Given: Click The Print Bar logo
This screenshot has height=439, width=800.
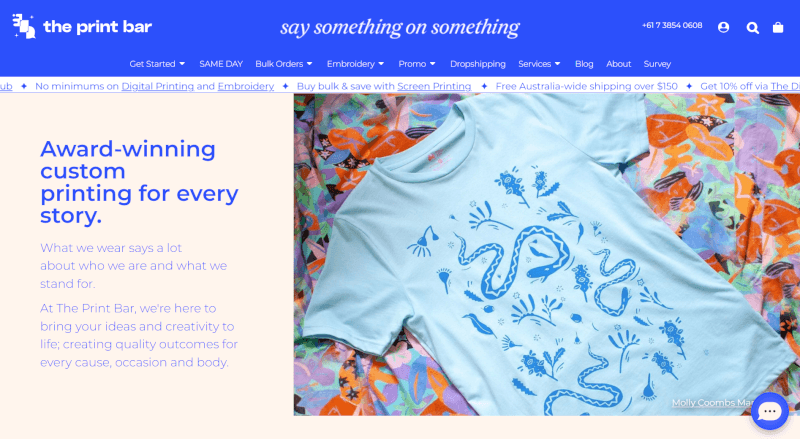Looking at the screenshot, I should click(82, 26).
